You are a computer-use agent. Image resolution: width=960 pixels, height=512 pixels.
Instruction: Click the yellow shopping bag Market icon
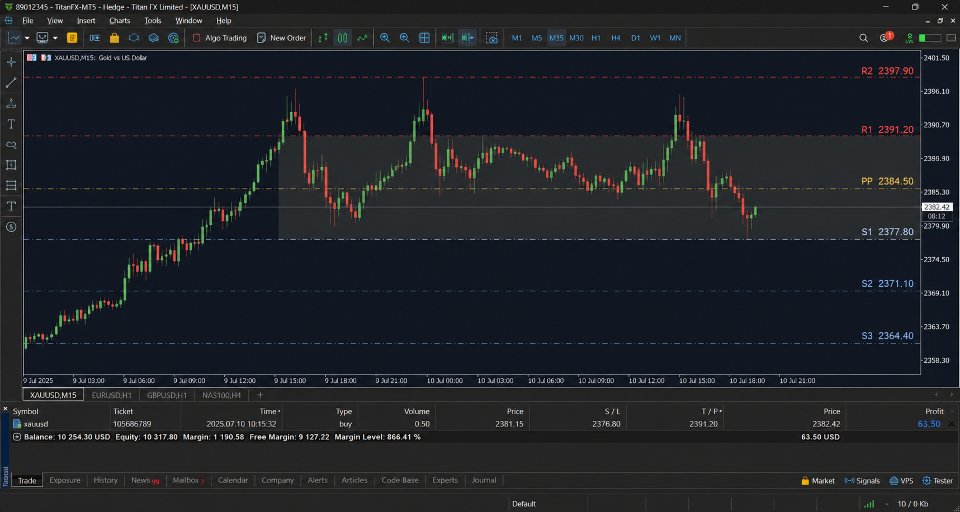pos(114,38)
